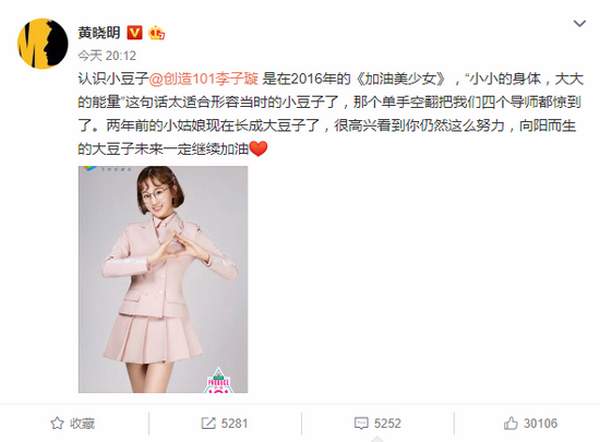The height and width of the screenshot is (442, 600).
Task: Open the post timestamp 今天 20:12
Action: [x=107, y=56]
